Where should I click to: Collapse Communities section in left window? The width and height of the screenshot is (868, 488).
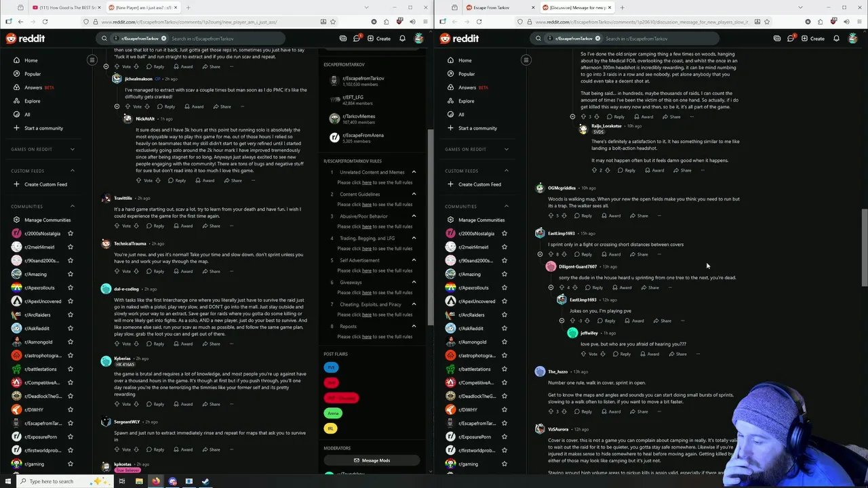coord(73,206)
